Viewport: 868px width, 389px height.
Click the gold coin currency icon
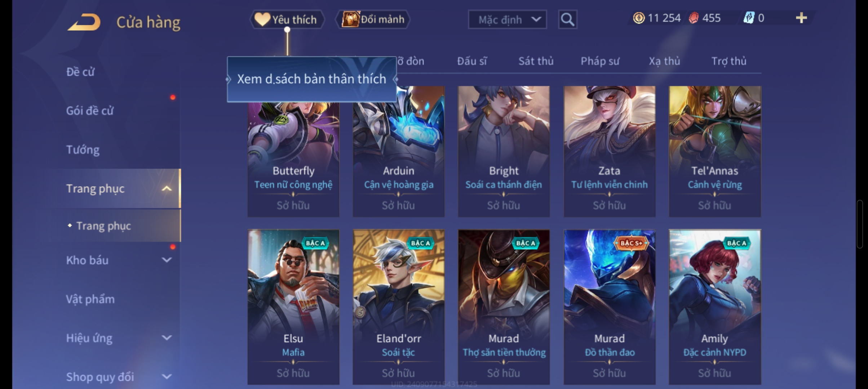pyautogui.click(x=638, y=18)
